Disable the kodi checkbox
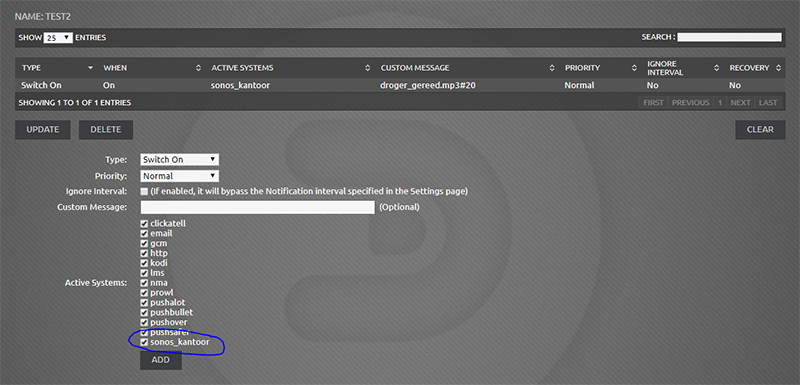This screenshot has width=800, height=385. [x=144, y=263]
